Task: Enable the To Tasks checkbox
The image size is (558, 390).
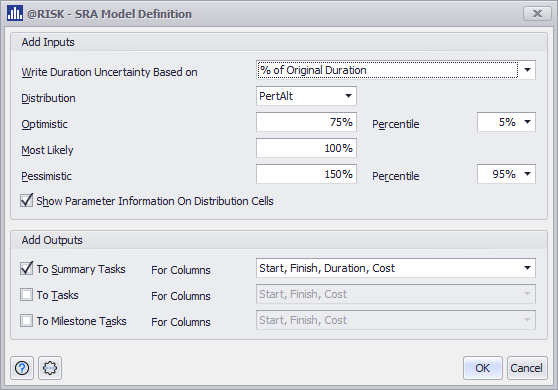Action: [x=27, y=295]
